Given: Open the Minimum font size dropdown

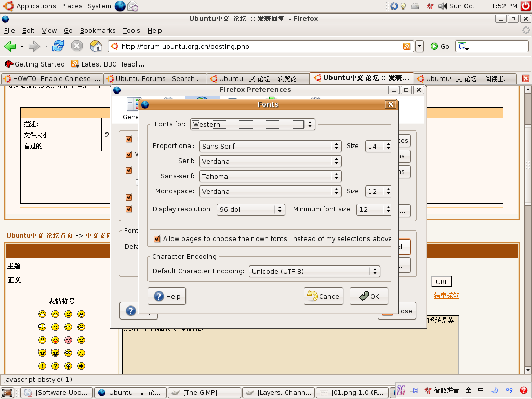Looking at the screenshot, I should 374,210.
